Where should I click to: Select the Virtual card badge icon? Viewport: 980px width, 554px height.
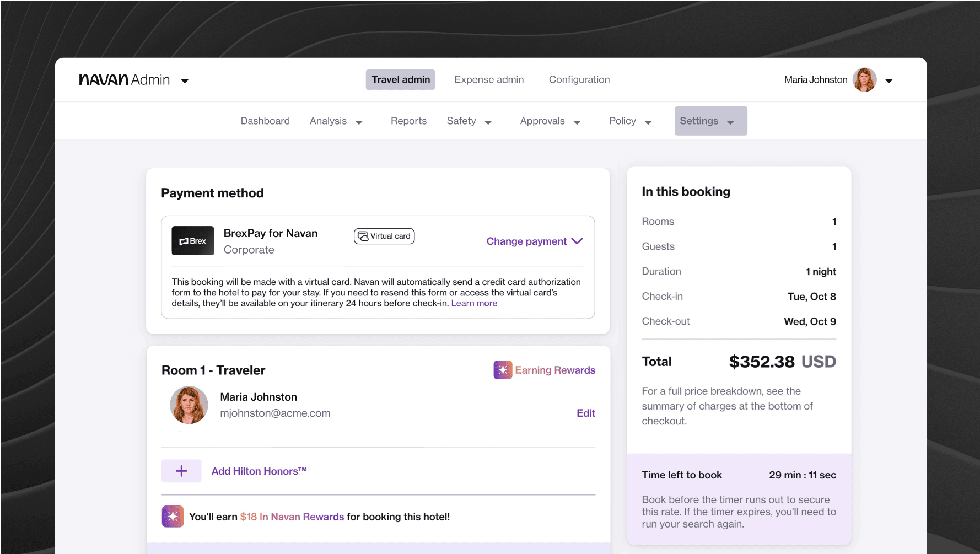coord(363,235)
